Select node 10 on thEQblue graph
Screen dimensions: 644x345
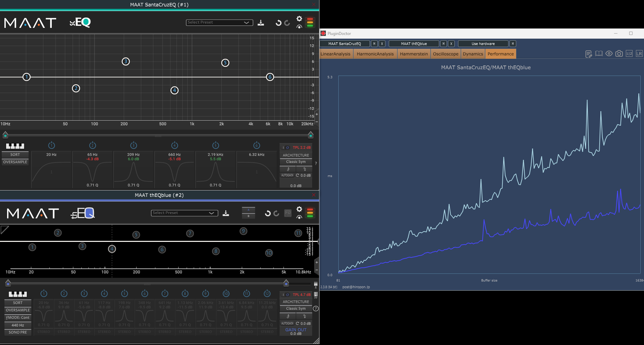click(x=269, y=253)
